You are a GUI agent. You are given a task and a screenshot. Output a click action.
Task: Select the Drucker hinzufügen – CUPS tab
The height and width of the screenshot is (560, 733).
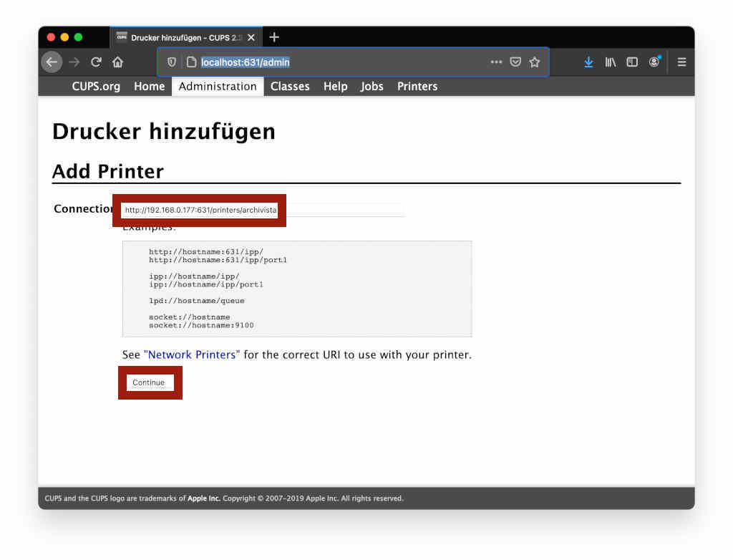click(x=186, y=37)
